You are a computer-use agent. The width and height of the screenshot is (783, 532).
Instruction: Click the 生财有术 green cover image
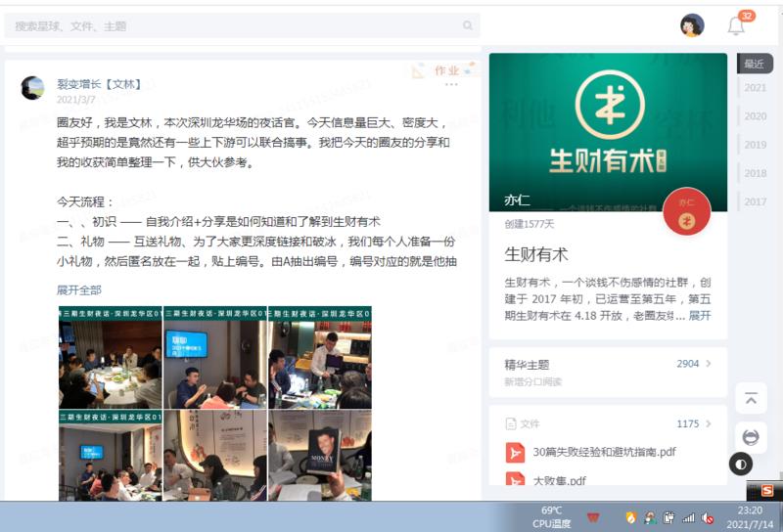[608, 132]
